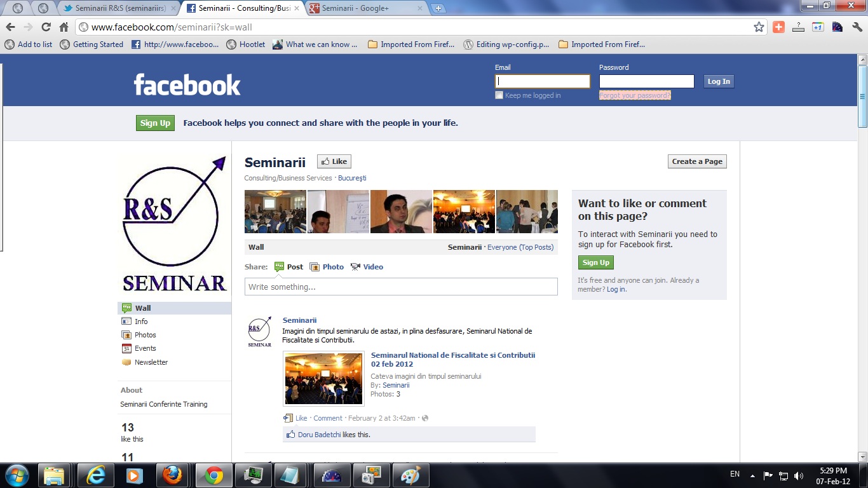Select the Seminarii Consulting/Business Facebook tab
The width and height of the screenshot is (868, 488).
[241, 8]
